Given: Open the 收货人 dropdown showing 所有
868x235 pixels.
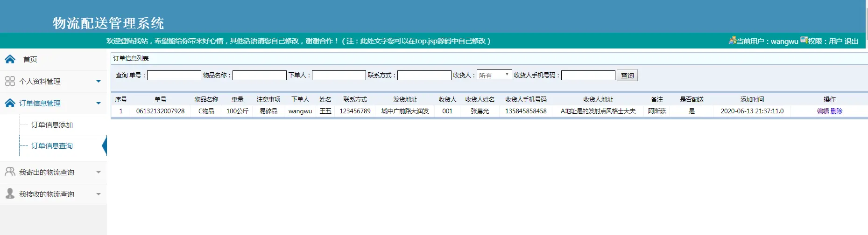Looking at the screenshot, I should 494,75.
